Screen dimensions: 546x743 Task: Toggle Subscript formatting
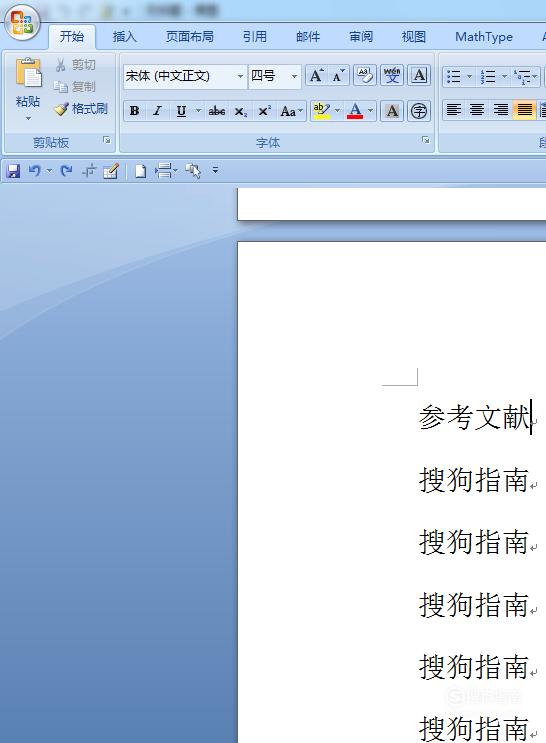240,111
